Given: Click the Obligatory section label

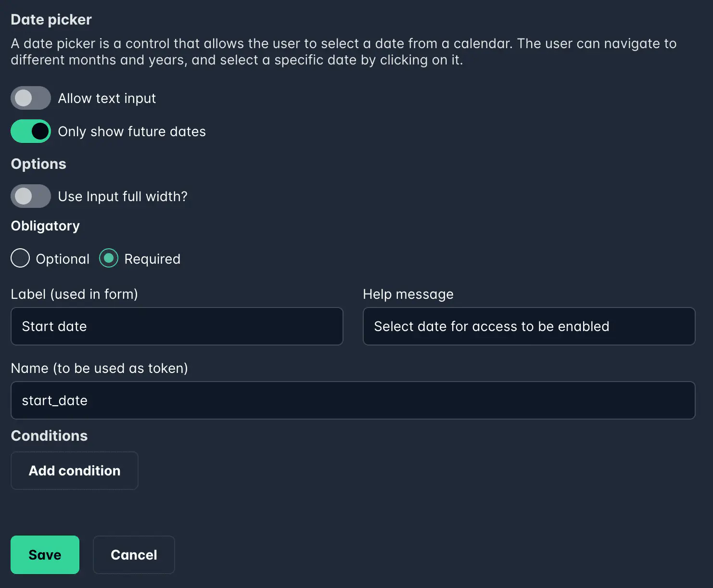Looking at the screenshot, I should tap(45, 225).
